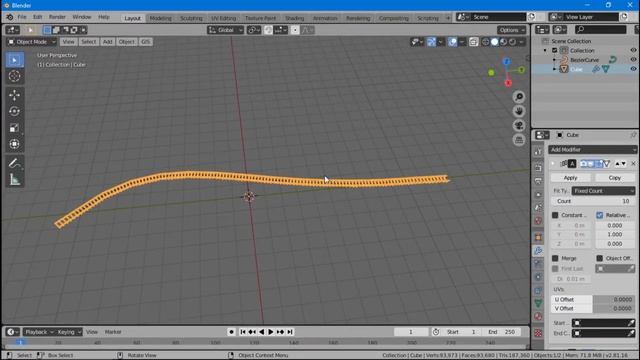Select the Select Box tool

pyautogui.click(x=15, y=60)
